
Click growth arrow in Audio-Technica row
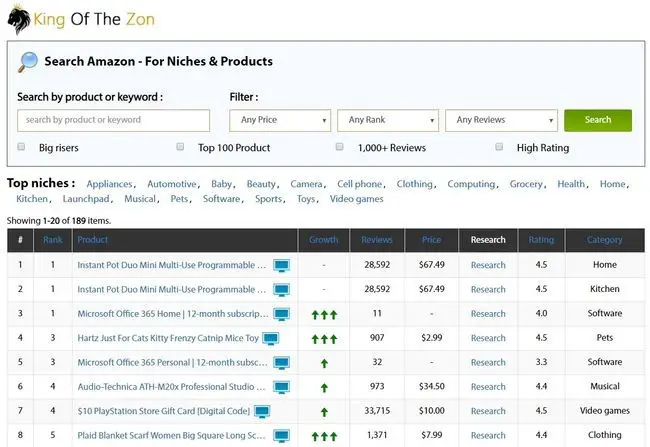(x=324, y=388)
